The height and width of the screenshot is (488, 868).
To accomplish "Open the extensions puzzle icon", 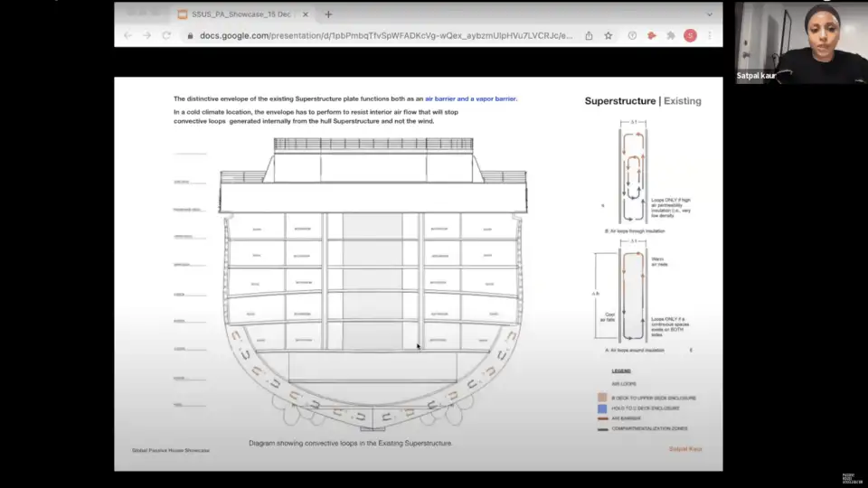I will (670, 35).
